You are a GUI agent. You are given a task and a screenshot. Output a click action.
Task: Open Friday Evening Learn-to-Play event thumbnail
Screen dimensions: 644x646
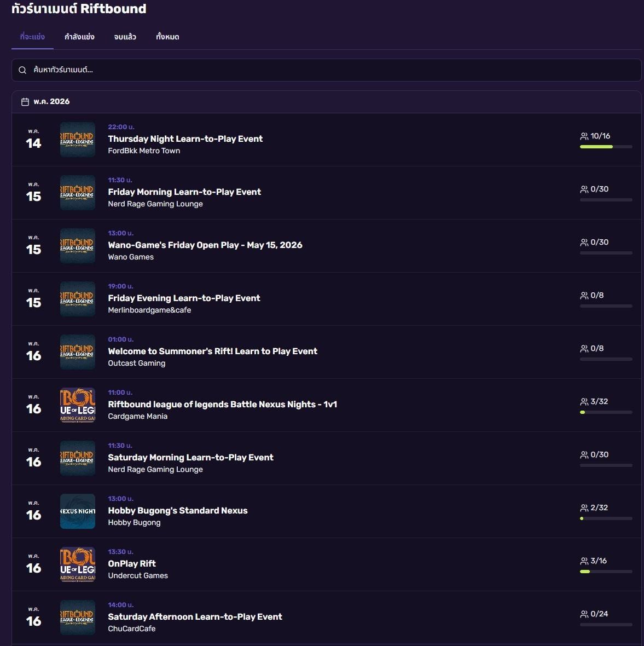[x=77, y=299]
